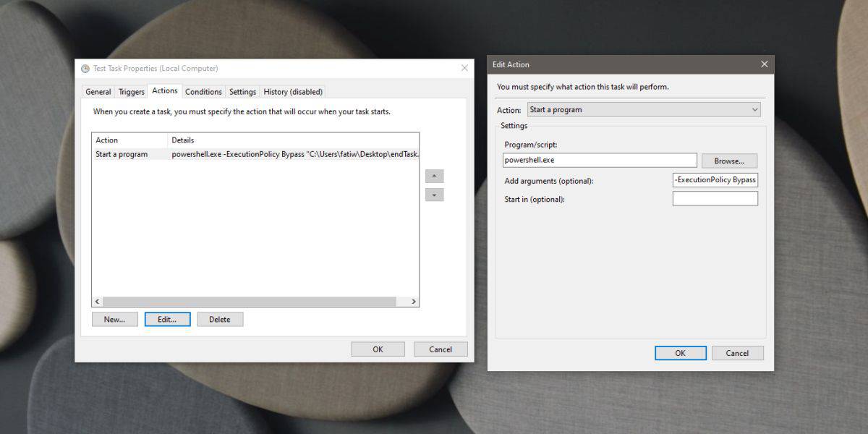Click OK in Test Task Properties window

click(378, 349)
